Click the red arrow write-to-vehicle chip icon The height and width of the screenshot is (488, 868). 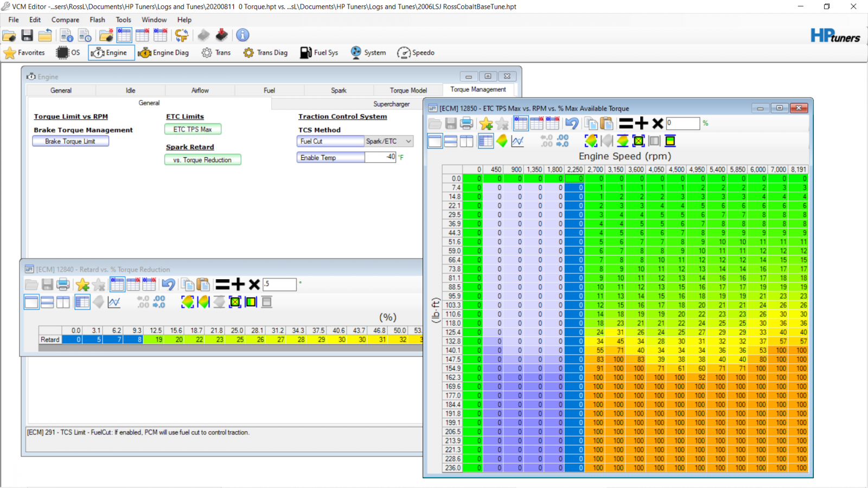point(221,35)
